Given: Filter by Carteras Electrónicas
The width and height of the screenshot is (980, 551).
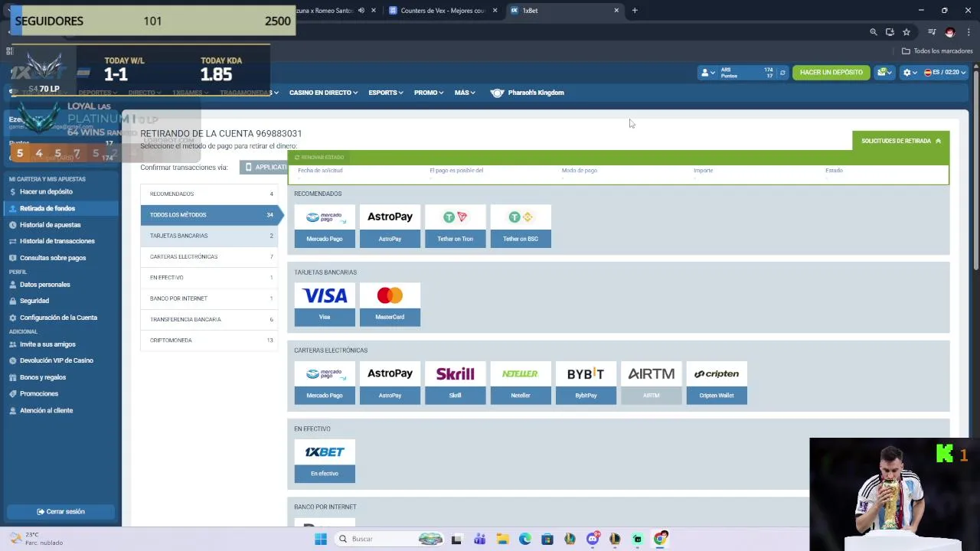Looking at the screenshot, I should [211, 256].
